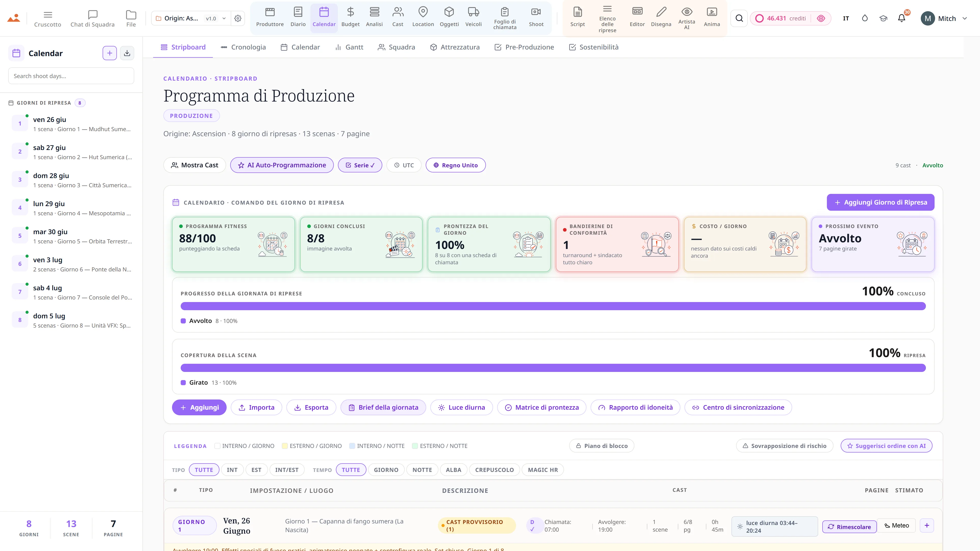980x551 pixels.
Task: Open Brief della giornata
Action: click(x=383, y=407)
